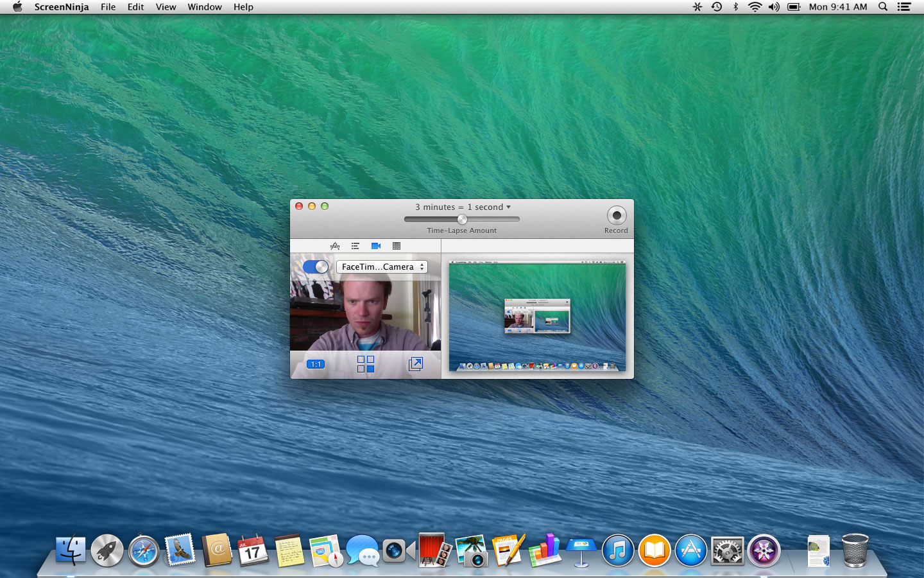Image resolution: width=924 pixels, height=578 pixels.
Task: Open the File menu
Action: [108, 7]
